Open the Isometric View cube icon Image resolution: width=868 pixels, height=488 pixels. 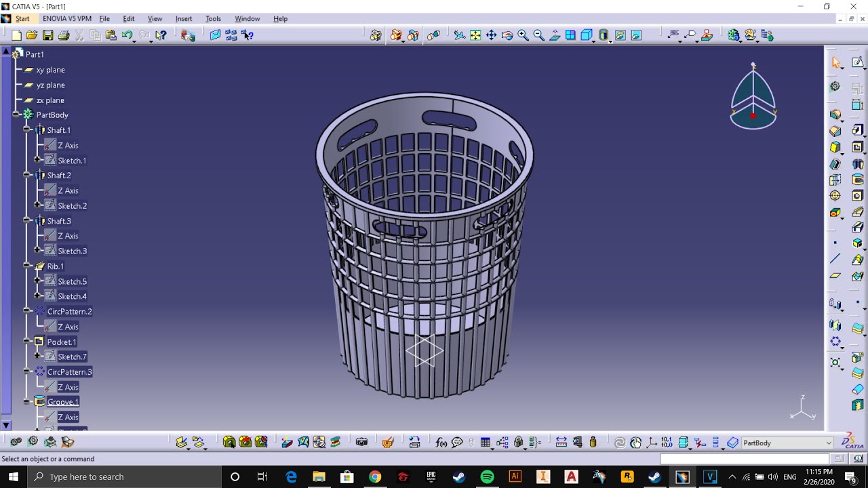coord(587,35)
